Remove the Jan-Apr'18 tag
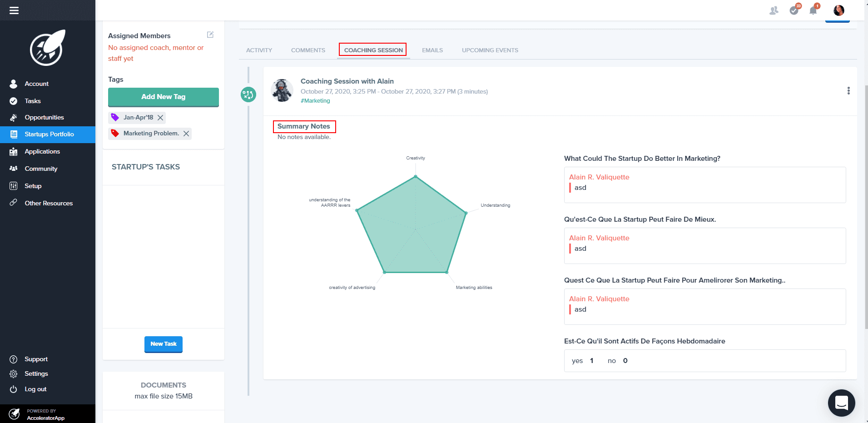868x423 pixels. pyautogui.click(x=160, y=118)
